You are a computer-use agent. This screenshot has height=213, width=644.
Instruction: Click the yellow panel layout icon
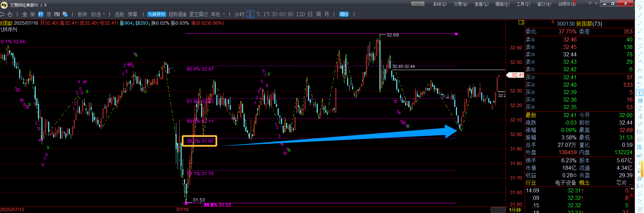[521, 22]
